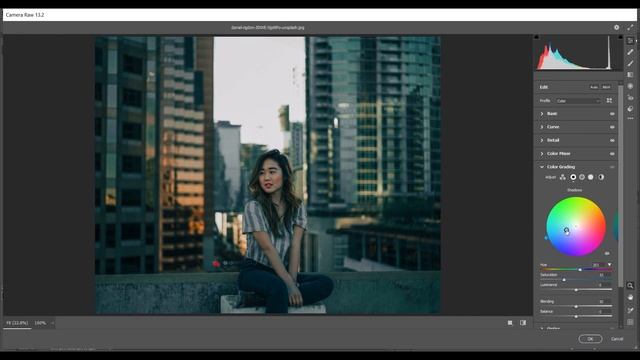Switch to single view layout icon
640x360 pixels.
tap(510, 323)
